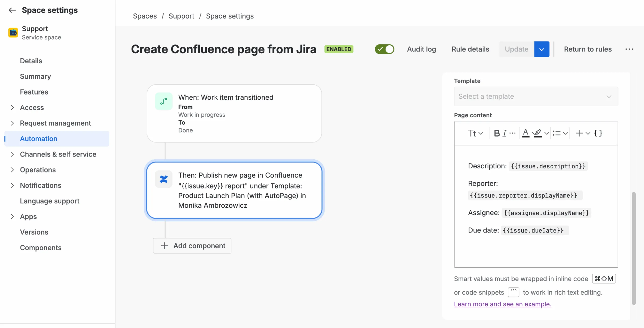
Task: Open the Audit log
Action: point(421,49)
